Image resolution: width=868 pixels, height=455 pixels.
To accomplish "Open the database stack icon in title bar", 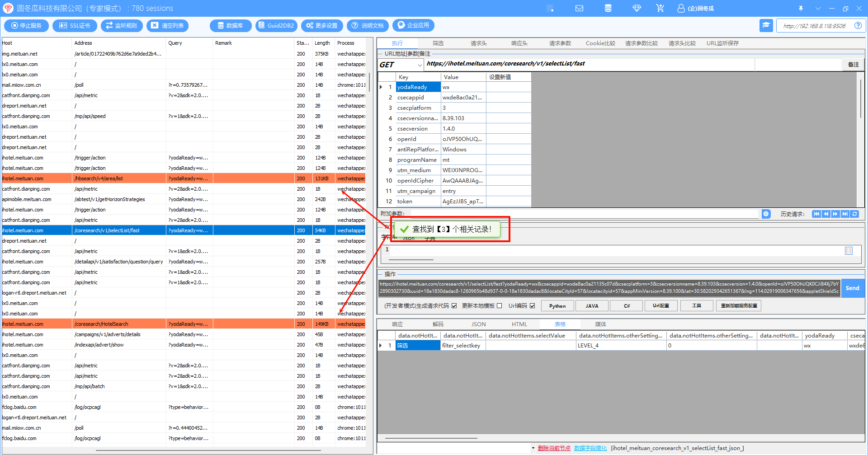I will click(608, 8).
